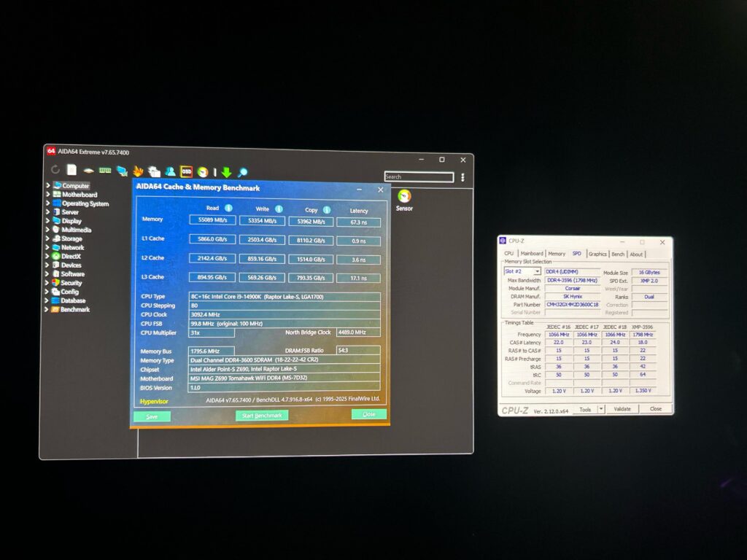Screen dimensions: 747x560
Task: Click the Hypervisor label in benchmark dialog
Action: point(154,402)
